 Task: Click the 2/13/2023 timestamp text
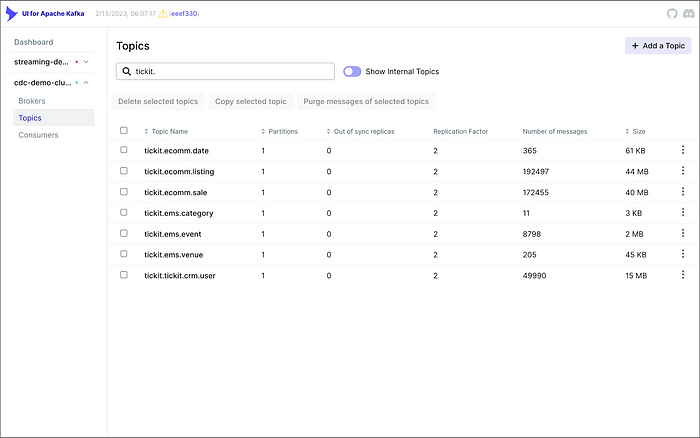125,14
